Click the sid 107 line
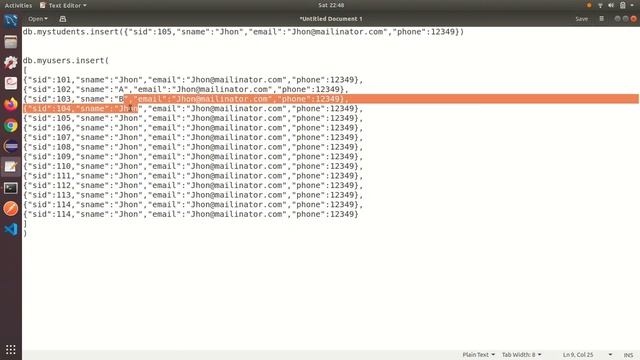Viewport: 640px width, 360px height. tap(193, 137)
